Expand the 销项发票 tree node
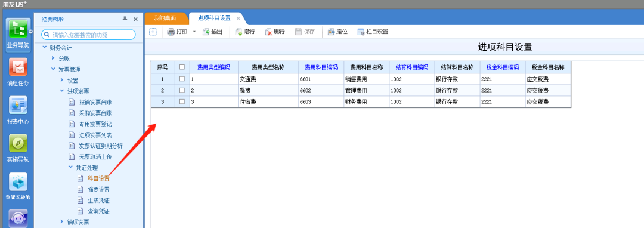Viewport: 644px width, 228px height. pos(62,222)
